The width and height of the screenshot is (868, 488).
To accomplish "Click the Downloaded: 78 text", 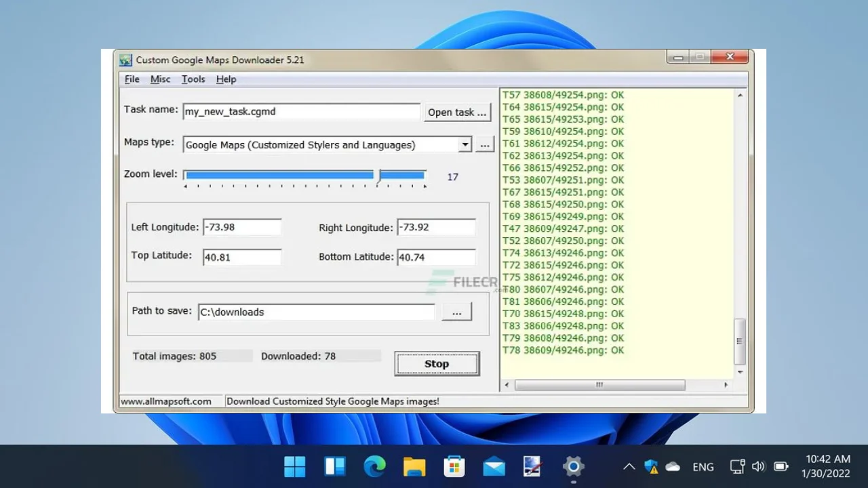I will (298, 356).
